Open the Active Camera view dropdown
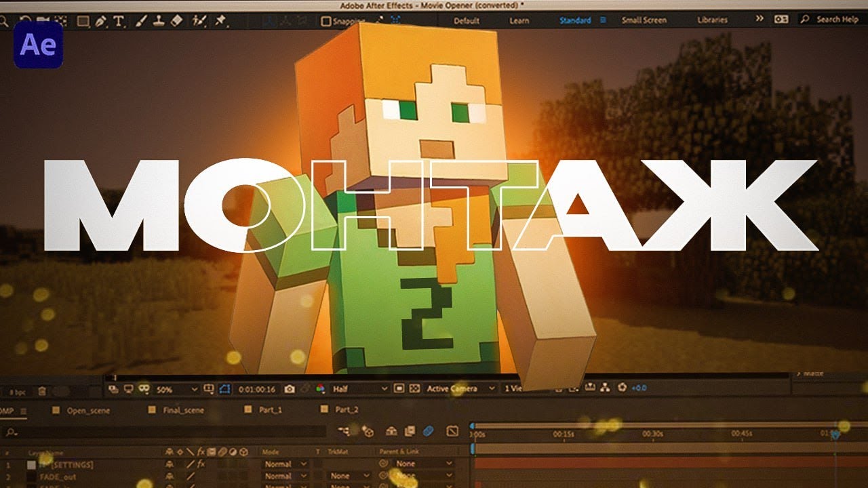Viewport: 868px width, 488px height. 462,388
